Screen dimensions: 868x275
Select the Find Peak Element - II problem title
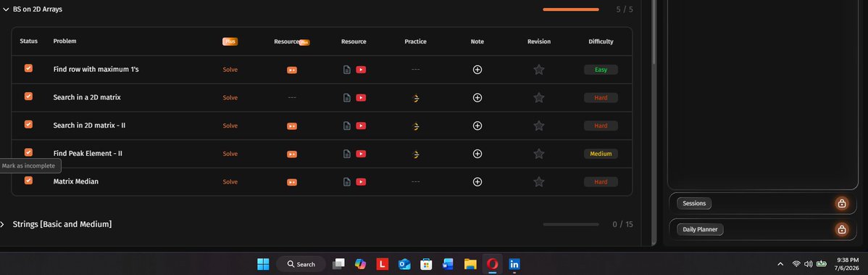[x=88, y=154]
